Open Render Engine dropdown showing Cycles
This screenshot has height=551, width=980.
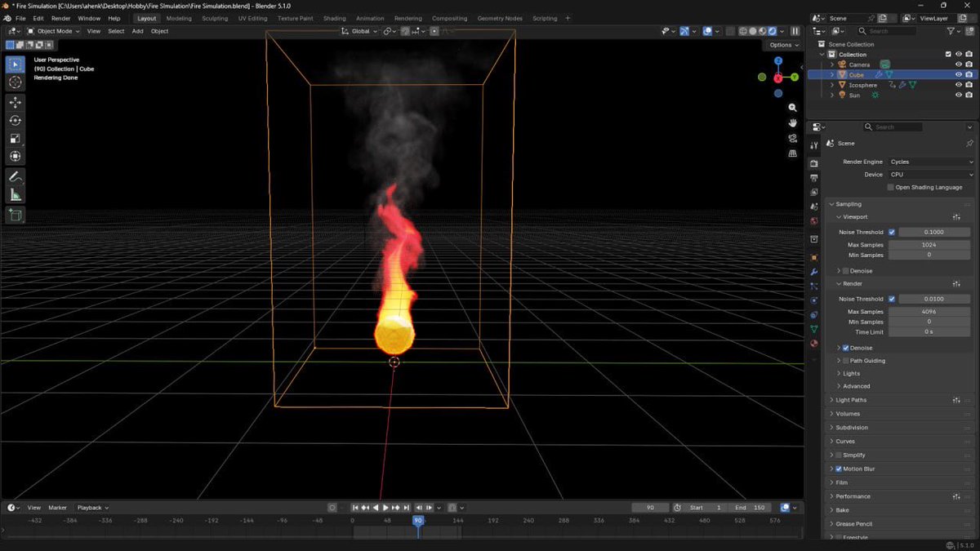tap(931, 162)
